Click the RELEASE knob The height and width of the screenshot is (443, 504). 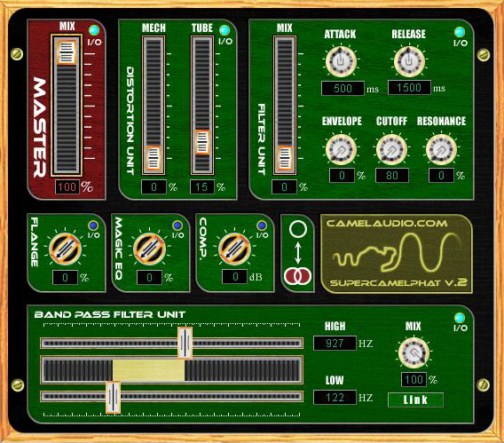click(409, 61)
